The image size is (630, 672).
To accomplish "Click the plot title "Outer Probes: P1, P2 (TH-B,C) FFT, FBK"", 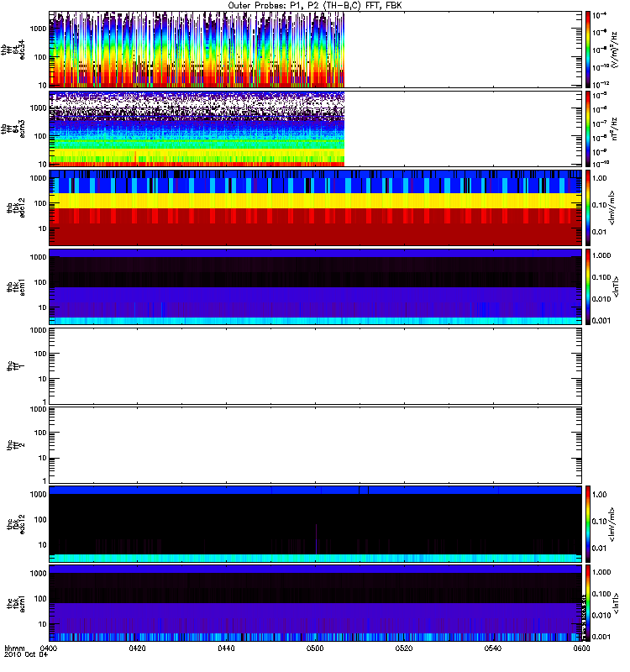I will coord(315,6).
